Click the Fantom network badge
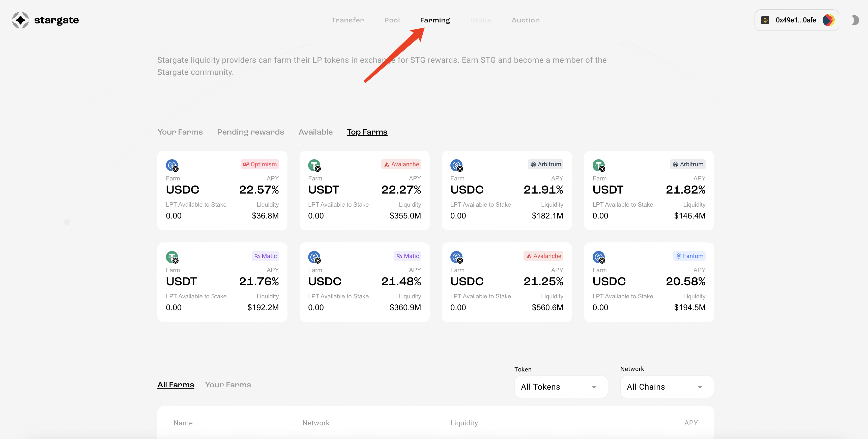Image resolution: width=868 pixels, height=439 pixels. pos(689,256)
